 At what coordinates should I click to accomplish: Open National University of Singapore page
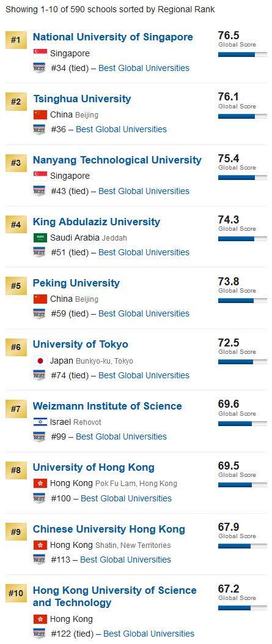point(113,37)
